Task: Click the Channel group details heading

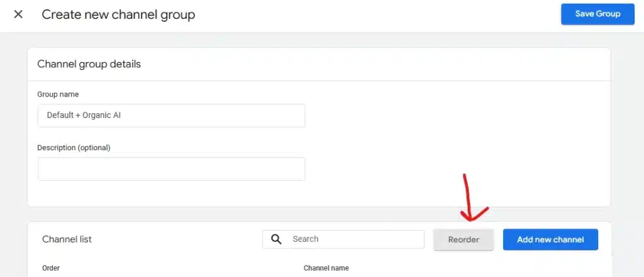Action: [x=89, y=64]
